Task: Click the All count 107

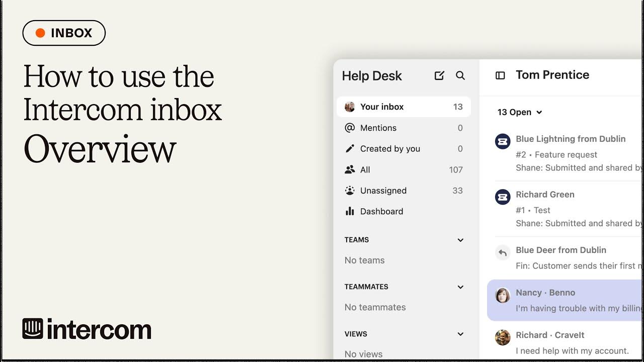Action: (x=456, y=170)
